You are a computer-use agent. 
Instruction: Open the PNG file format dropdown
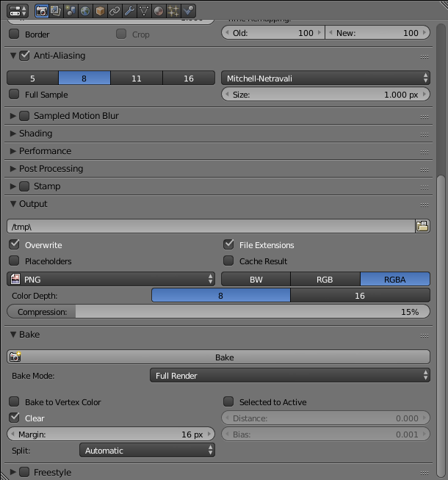(111, 279)
